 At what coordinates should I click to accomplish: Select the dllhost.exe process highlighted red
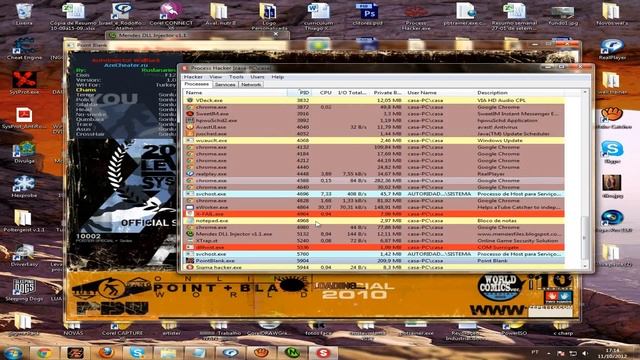[x=374, y=247]
